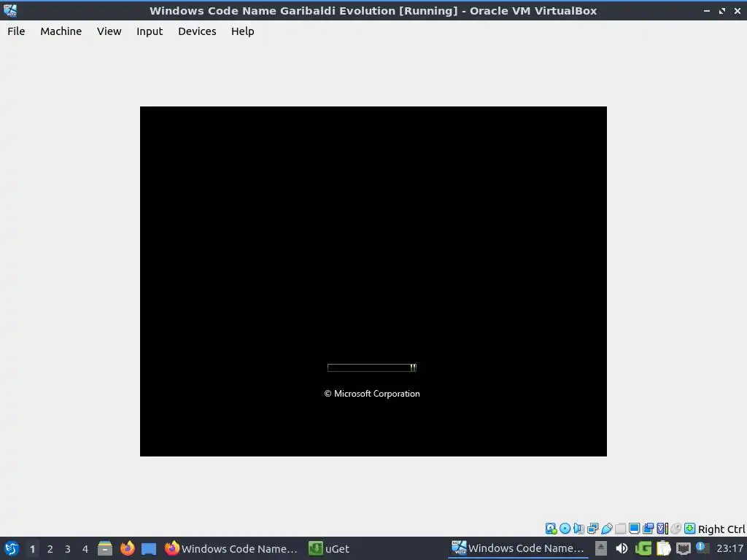747x560 pixels.
Task: Click the 23:17 clock
Action: 729,548
